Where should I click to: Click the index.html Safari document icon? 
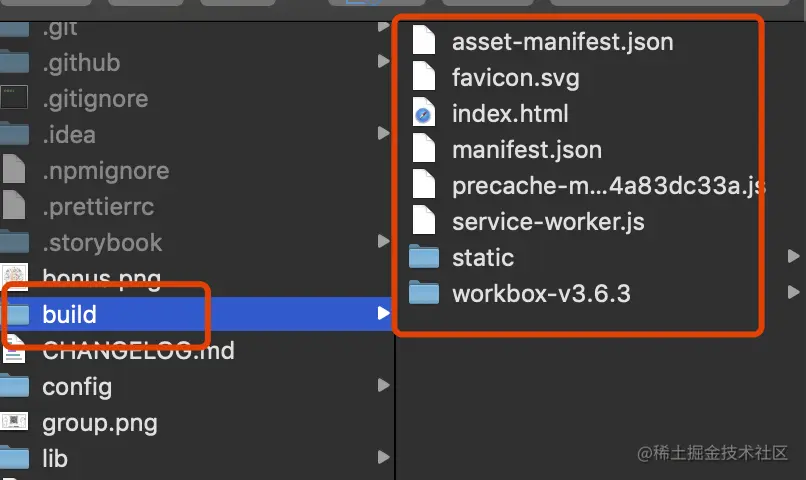point(424,112)
